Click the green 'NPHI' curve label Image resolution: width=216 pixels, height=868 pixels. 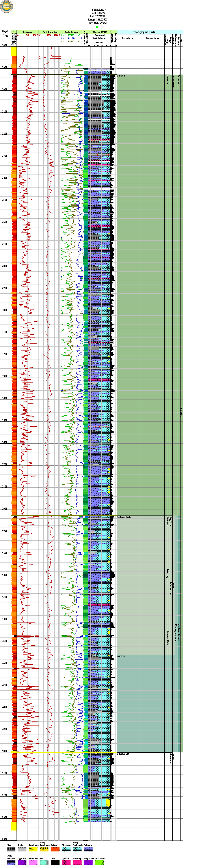(71, 35)
